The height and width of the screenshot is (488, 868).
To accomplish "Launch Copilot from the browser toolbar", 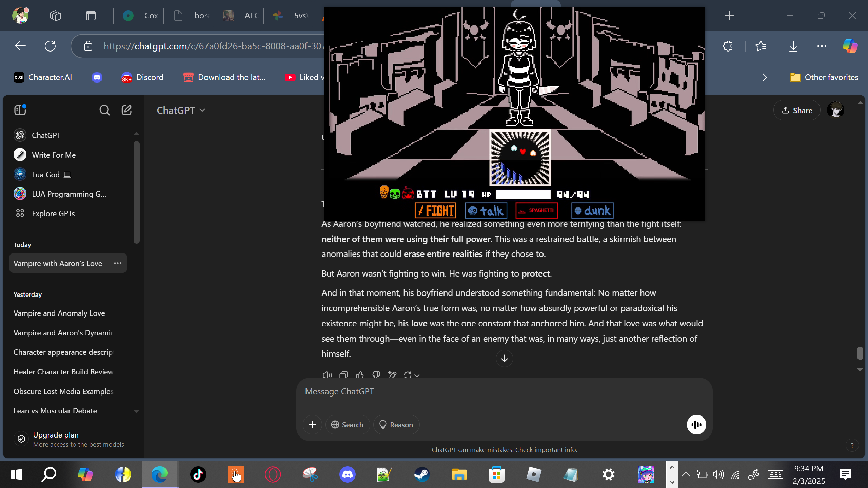I will pos(850,46).
